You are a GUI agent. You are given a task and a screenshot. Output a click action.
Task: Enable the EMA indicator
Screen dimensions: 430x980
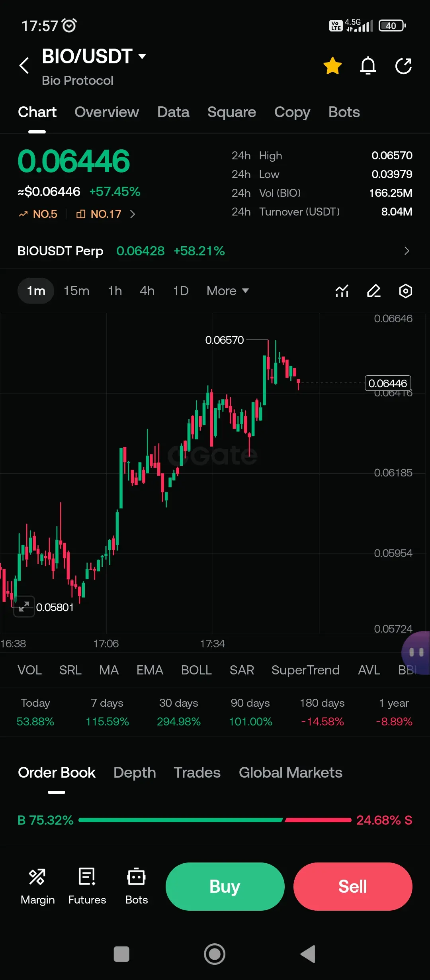[x=150, y=670]
